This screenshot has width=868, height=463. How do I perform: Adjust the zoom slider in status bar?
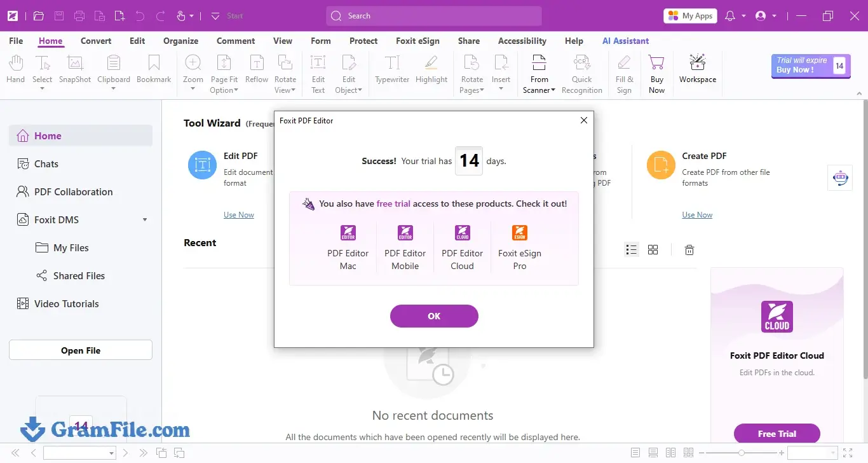(x=741, y=453)
